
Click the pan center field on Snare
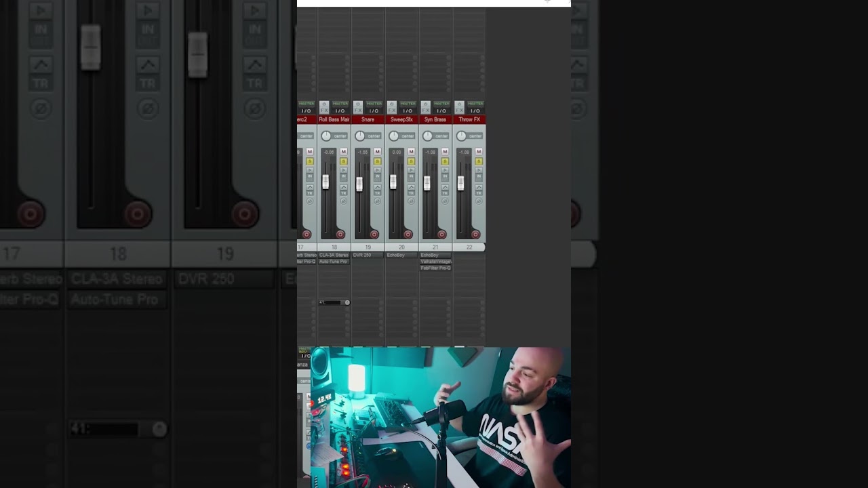(x=374, y=136)
